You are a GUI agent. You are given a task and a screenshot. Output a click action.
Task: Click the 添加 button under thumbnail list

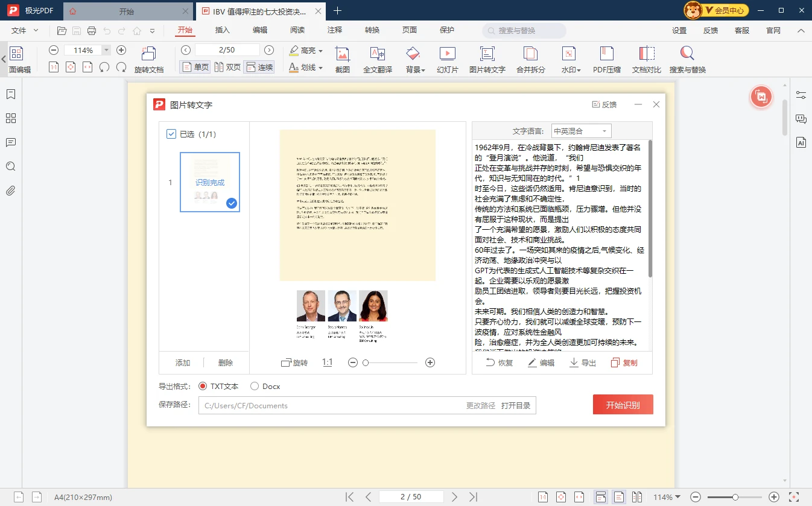[x=183, y=362]
